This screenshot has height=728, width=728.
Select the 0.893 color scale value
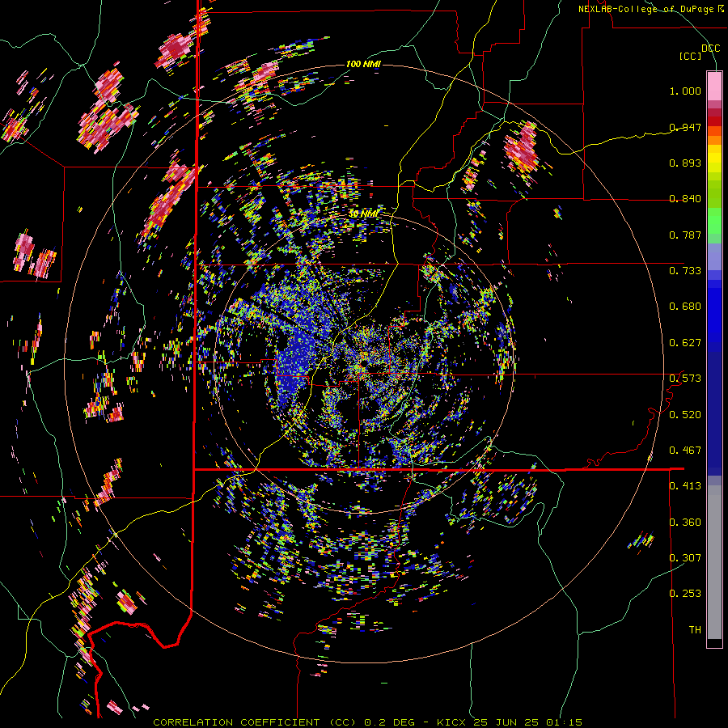(685, 163)
